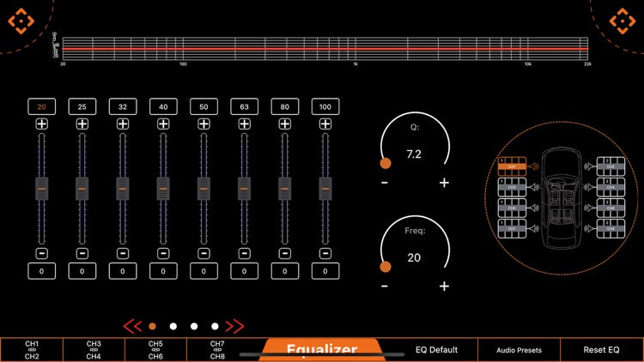Select the CH7 speaker in car diagram
Screen dimensions: 644x362
click(512, 229)
